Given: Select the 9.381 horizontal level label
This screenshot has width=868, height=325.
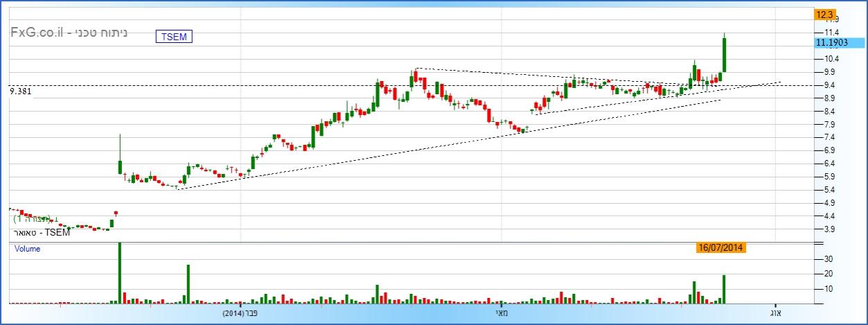Looking at the screenshot, I should coord(20,90).
